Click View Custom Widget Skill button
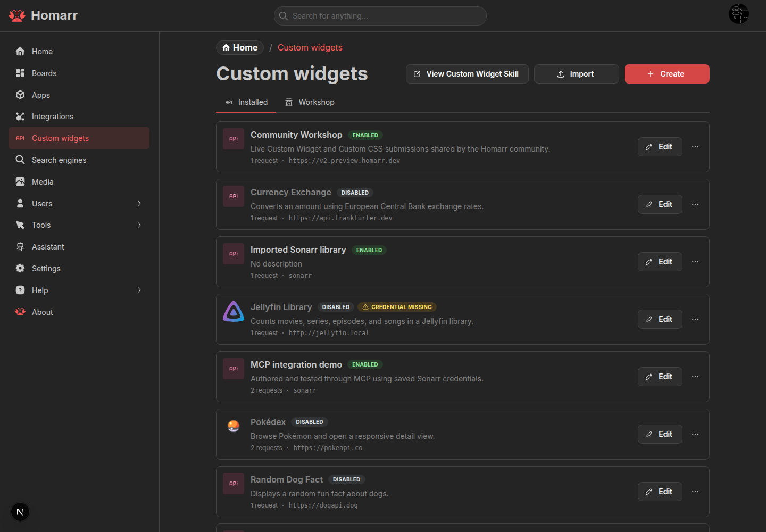 [467, 74]
